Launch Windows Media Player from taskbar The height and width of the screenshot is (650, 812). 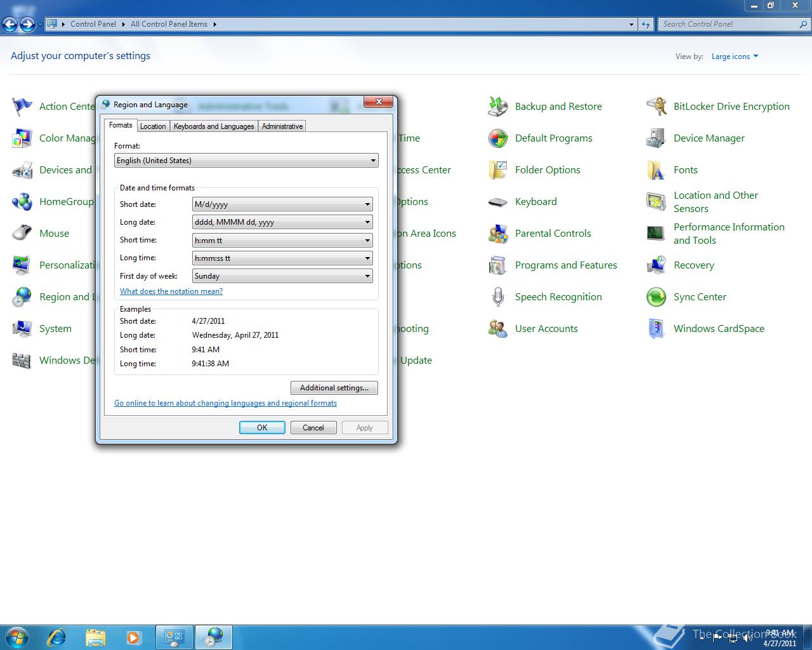[x=134, y=637]
